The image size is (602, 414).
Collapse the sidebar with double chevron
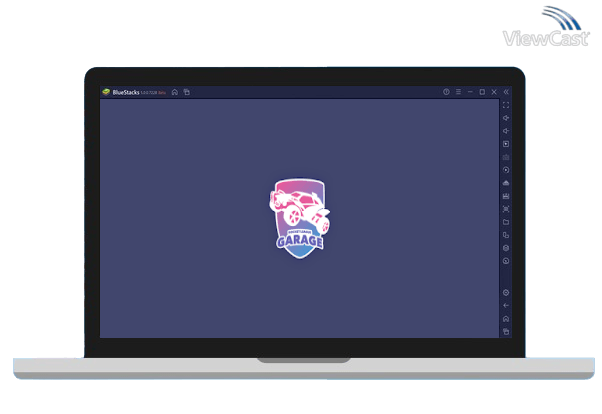tap(506, 92)
